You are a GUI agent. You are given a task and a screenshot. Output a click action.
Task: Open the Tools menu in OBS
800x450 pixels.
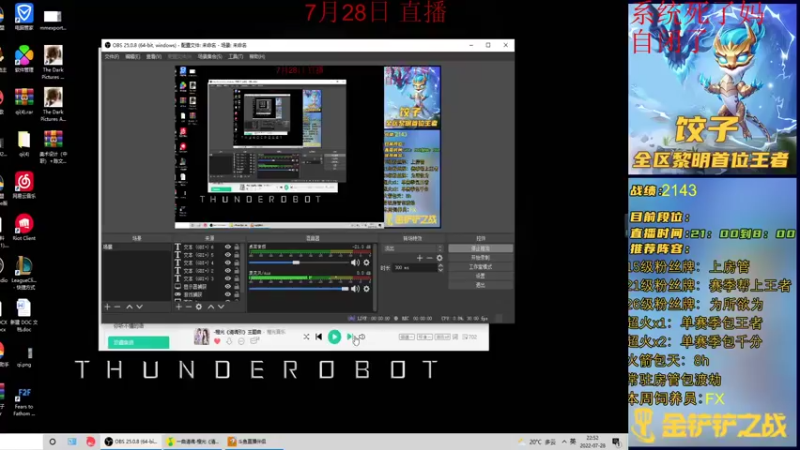point(236,57)
